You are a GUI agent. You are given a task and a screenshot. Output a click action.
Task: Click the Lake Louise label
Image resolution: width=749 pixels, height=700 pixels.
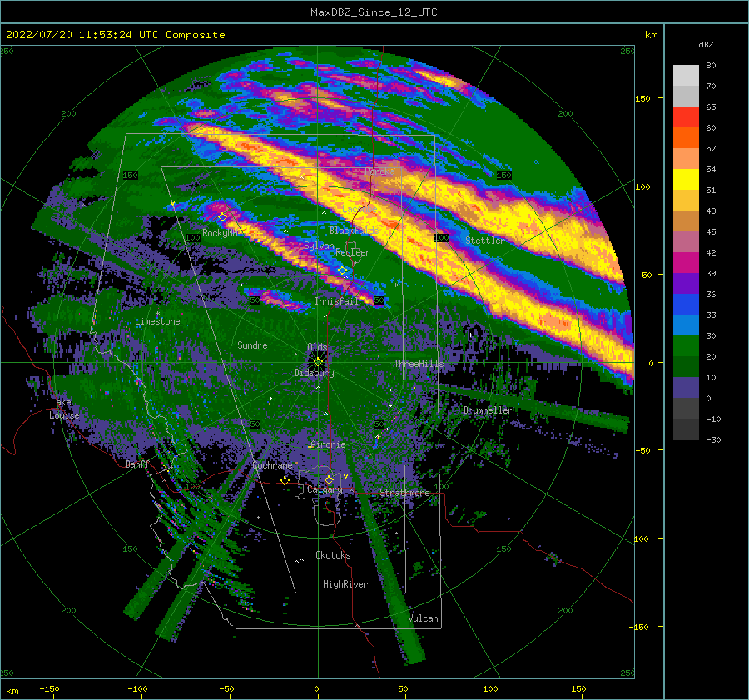64,409
